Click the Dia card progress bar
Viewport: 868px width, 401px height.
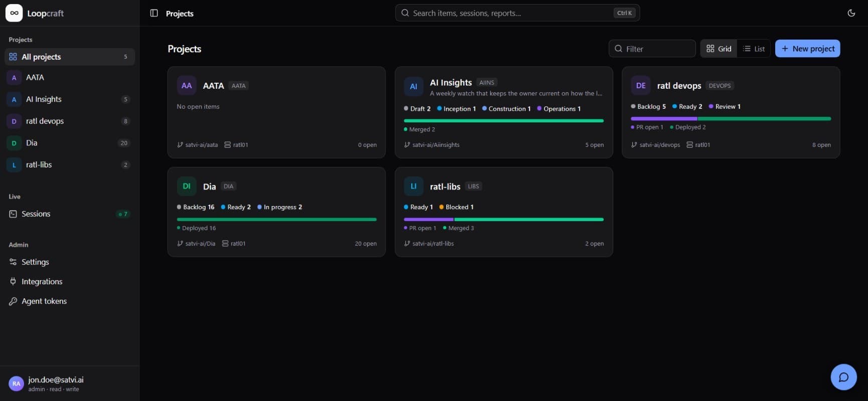pos(276,220)
